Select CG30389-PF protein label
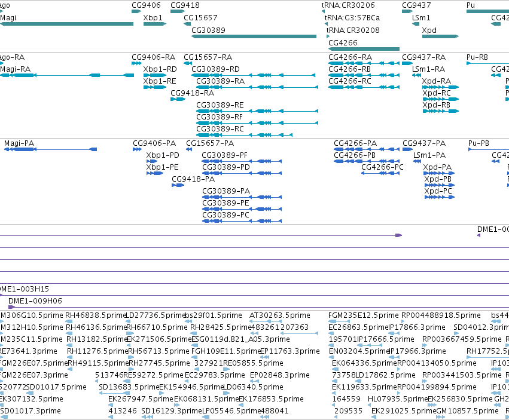 pos(225,155)
